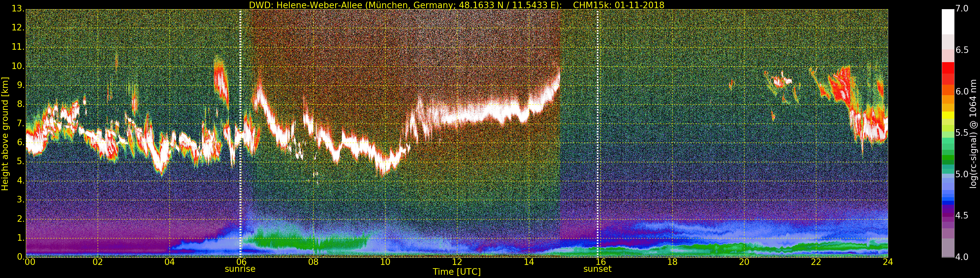The width and height of the screenshot is (980, 278).
Task: Click the Height above ground [km] axis title
Action: (x=5, y=134)
